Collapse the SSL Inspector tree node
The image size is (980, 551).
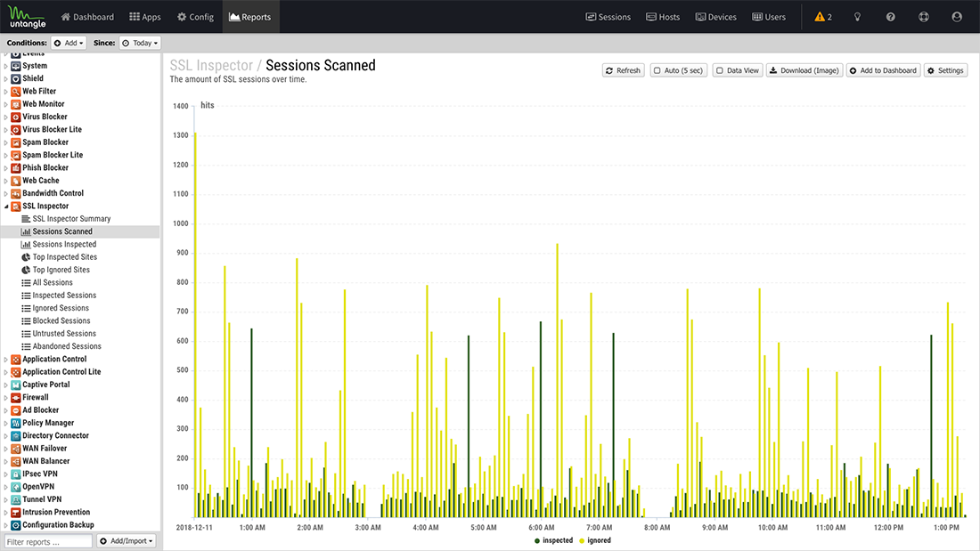coord(6,207)
